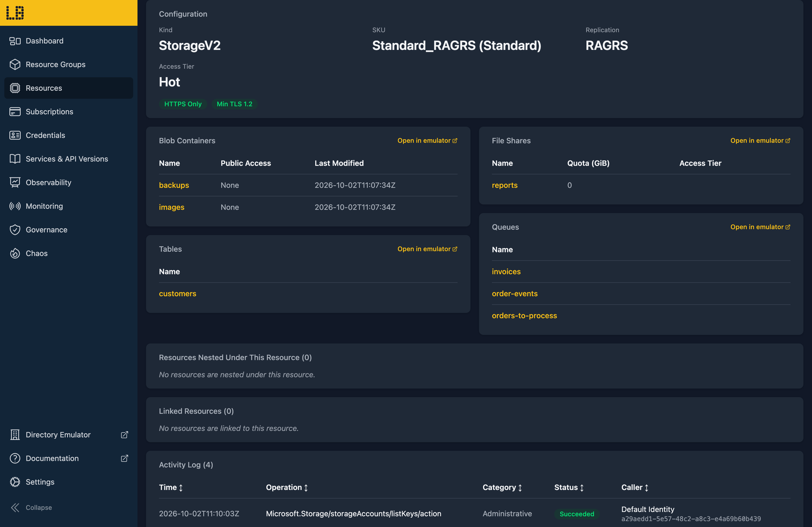Screen dimensions: 812x527
Task: Open the Dashboard icon in sidebar
Action: (15, 41)
